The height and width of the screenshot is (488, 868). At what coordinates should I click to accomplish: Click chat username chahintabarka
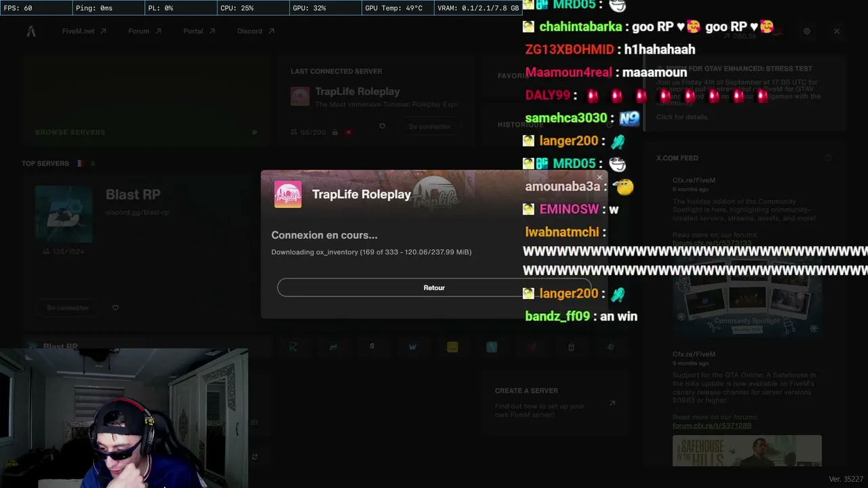[580, 27]
